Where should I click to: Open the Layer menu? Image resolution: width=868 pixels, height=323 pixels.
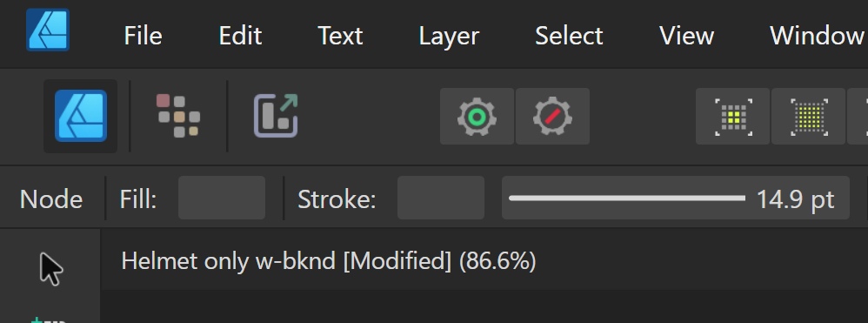[449, 36]
